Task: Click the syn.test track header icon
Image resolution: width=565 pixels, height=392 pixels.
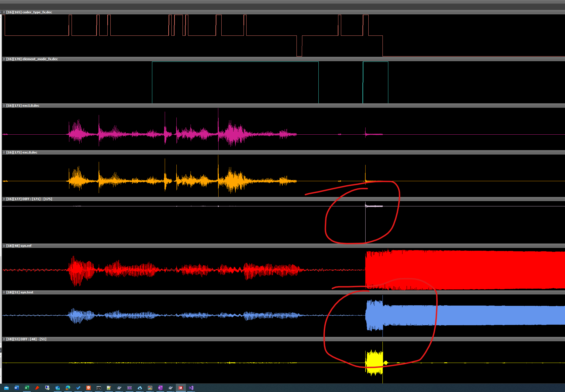Action: point(4,292)
